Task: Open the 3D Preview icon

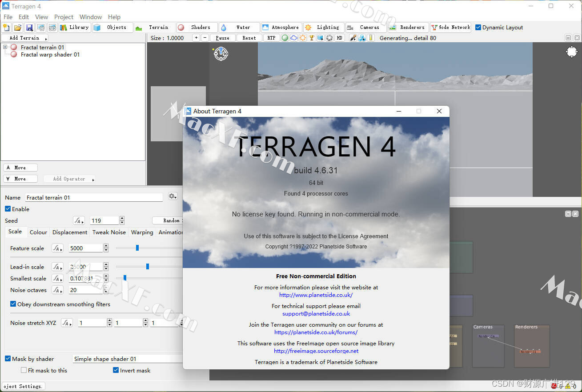Action: tap(52, 28)
